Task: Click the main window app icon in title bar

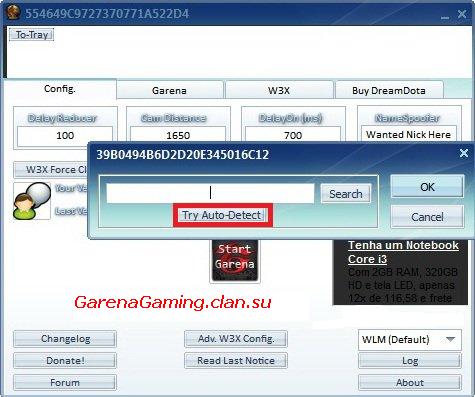Action: pyautogui.click(x=14, y=12)
